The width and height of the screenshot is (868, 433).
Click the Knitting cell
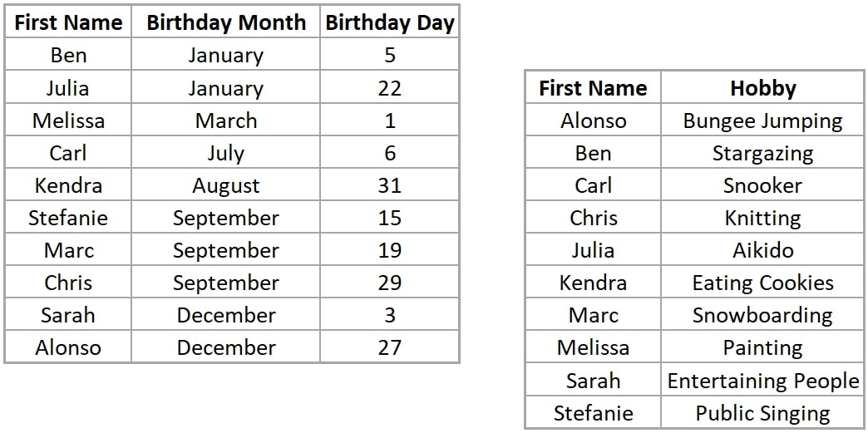pyautogui.click(x=762, y=218)
